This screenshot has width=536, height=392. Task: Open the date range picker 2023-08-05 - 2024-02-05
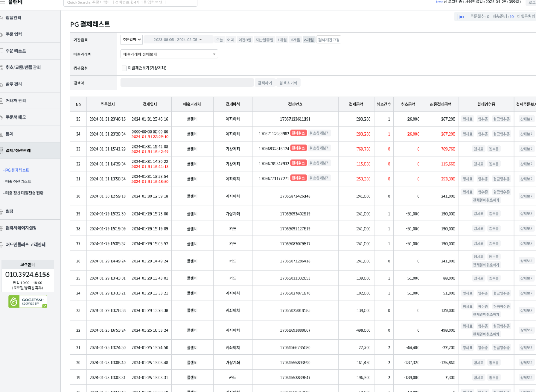pos(178,40)
